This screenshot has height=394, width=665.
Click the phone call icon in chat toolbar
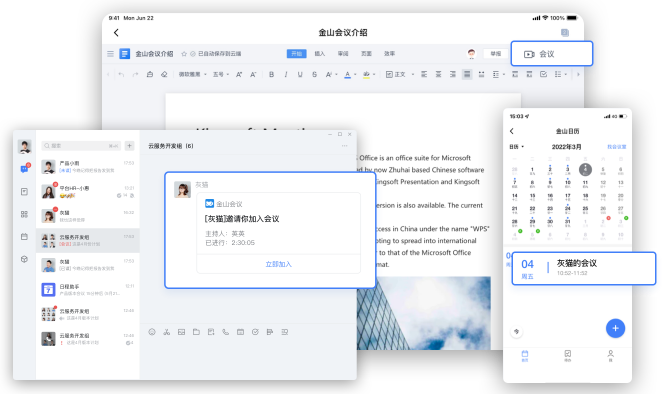point(226,332)
